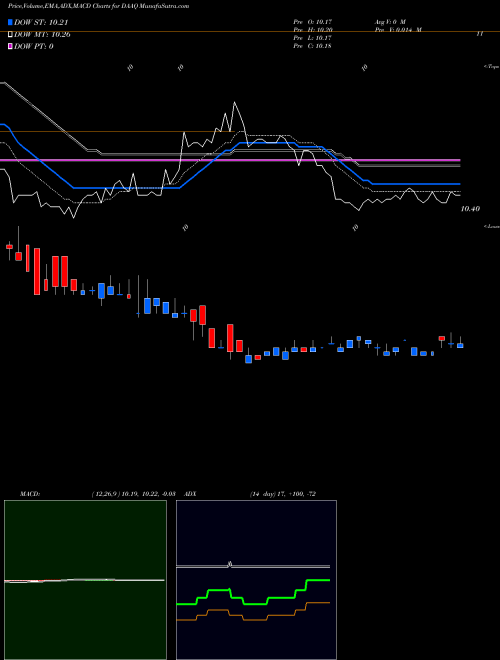This screenshot has height=660, width=500.
Task: Click the ADX '(14 day) 17, +100, -72' readout
Action: [283, 494]
